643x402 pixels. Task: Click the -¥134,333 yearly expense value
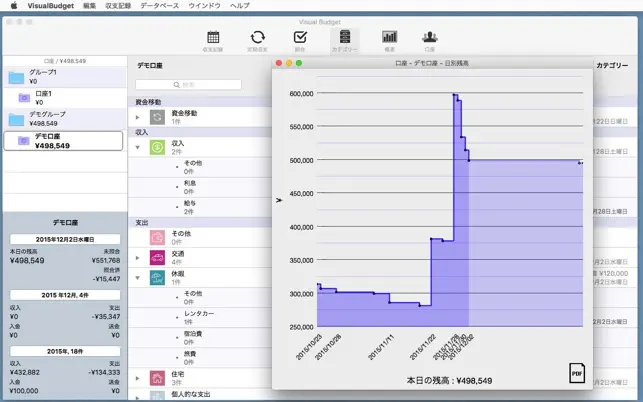pyautogui.click(x=104, y=372)
